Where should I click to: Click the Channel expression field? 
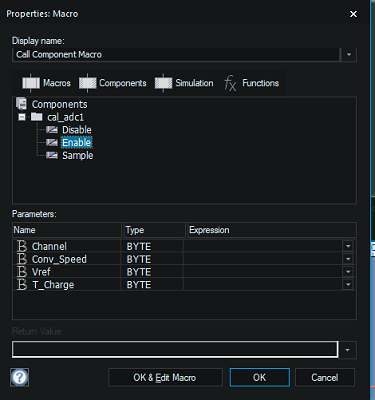click(x=263, y=246)
